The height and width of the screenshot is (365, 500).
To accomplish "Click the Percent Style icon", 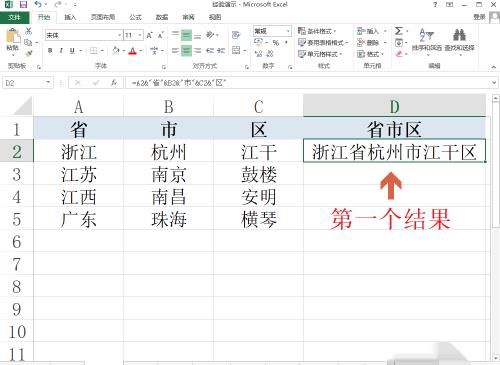I will pos(276,43).
